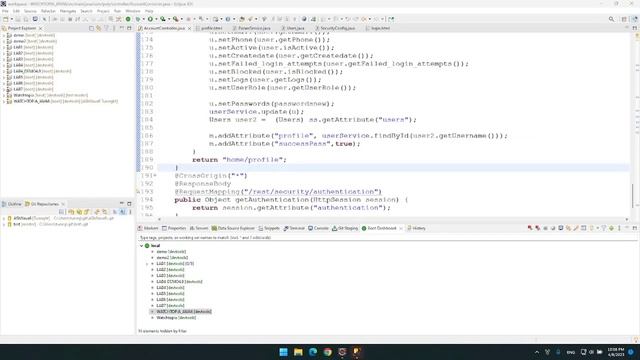Open PowerPoint from the taskbar
This screenshot has height=360, width=640.
pyautogui.click(x=357, y=352)
